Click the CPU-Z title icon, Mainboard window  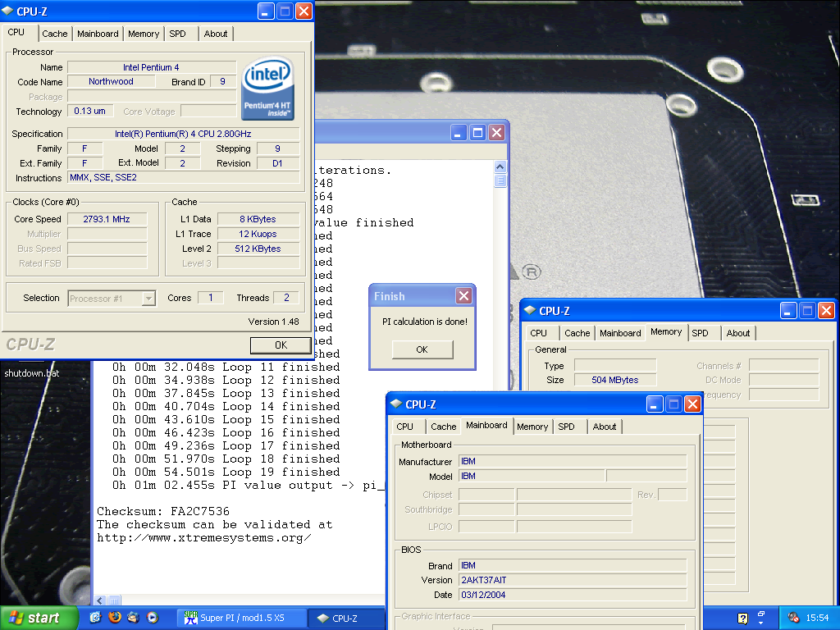[x=396, y=404]
